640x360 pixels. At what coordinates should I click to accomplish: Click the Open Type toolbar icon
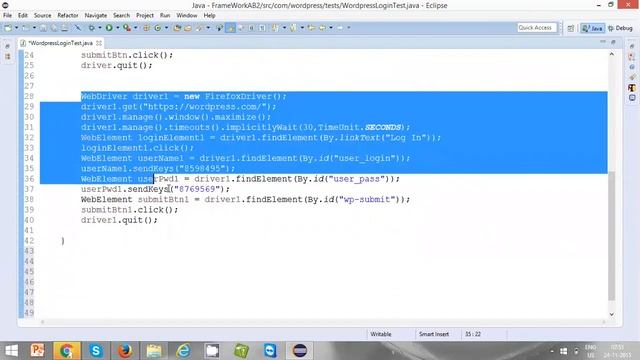[x=177, y=28]
